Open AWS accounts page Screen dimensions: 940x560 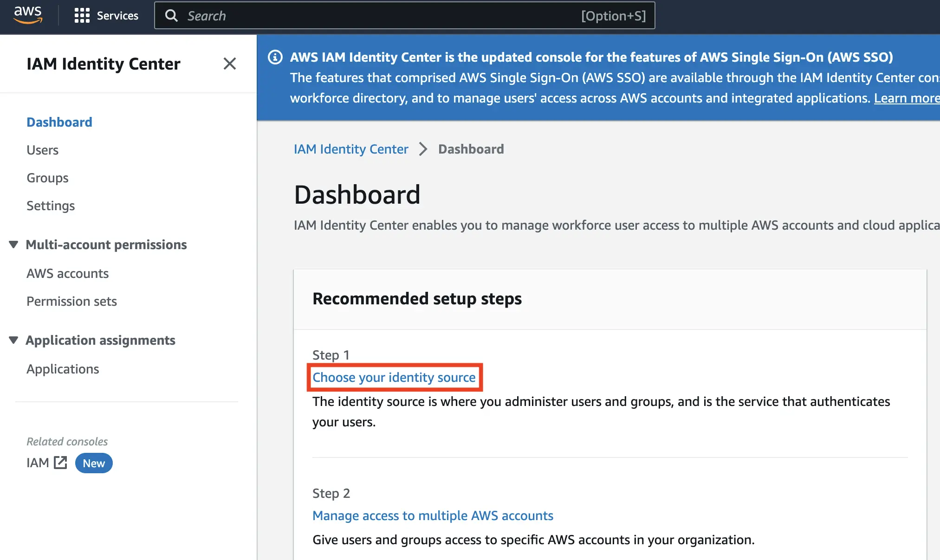pos(67,273)
